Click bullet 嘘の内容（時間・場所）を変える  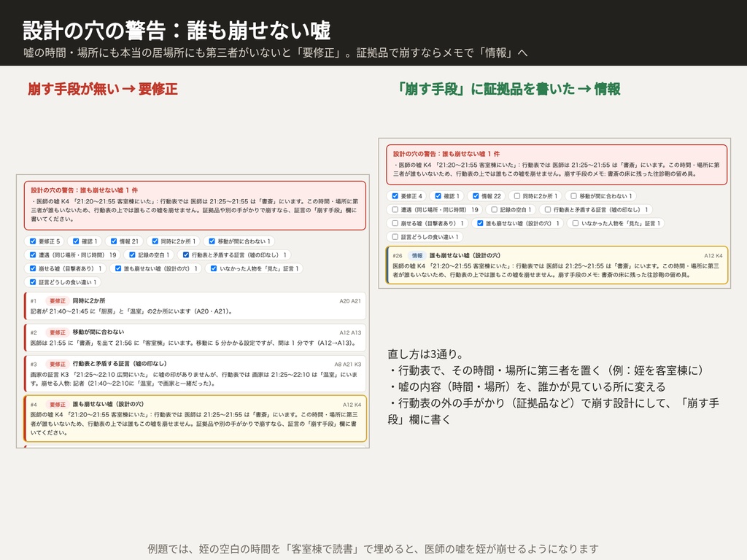click(527, 386)
